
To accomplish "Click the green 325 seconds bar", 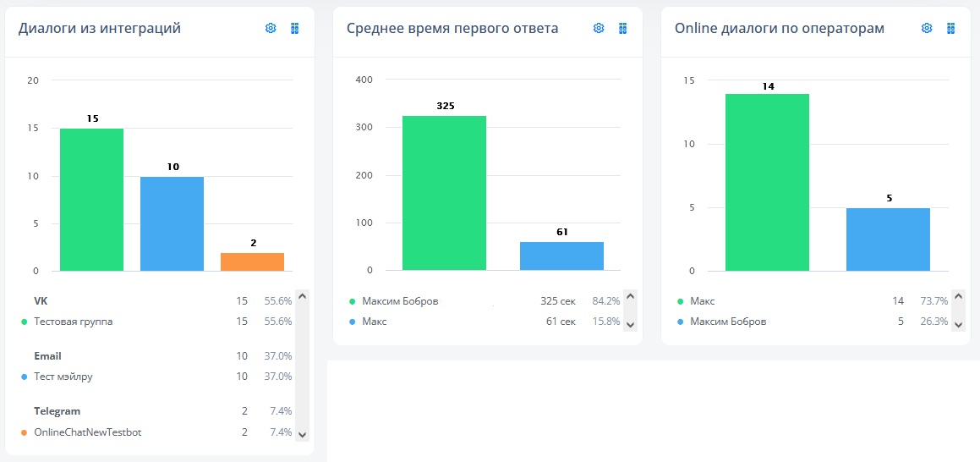I will click(445, 193).
